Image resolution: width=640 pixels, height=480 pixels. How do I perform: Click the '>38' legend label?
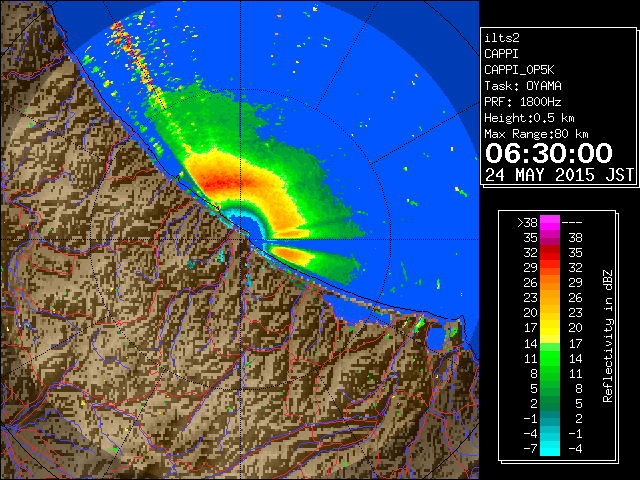[527, 223]
